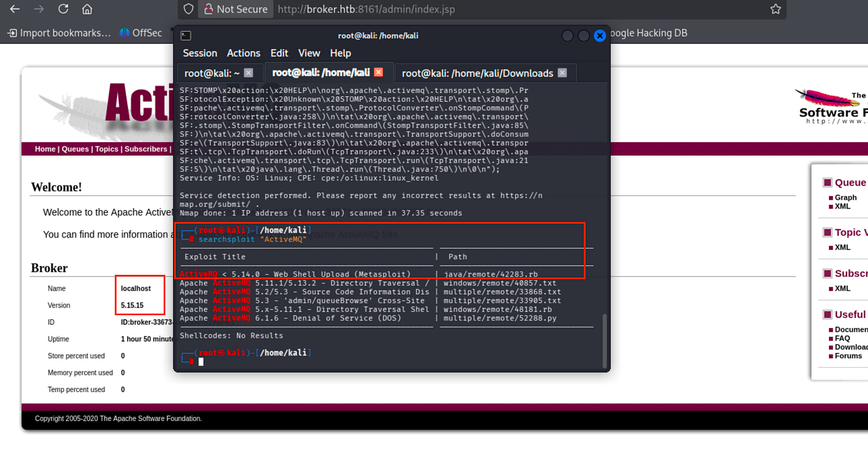Click the Apache Software Foundation feather logo

[x=831, y=105]
